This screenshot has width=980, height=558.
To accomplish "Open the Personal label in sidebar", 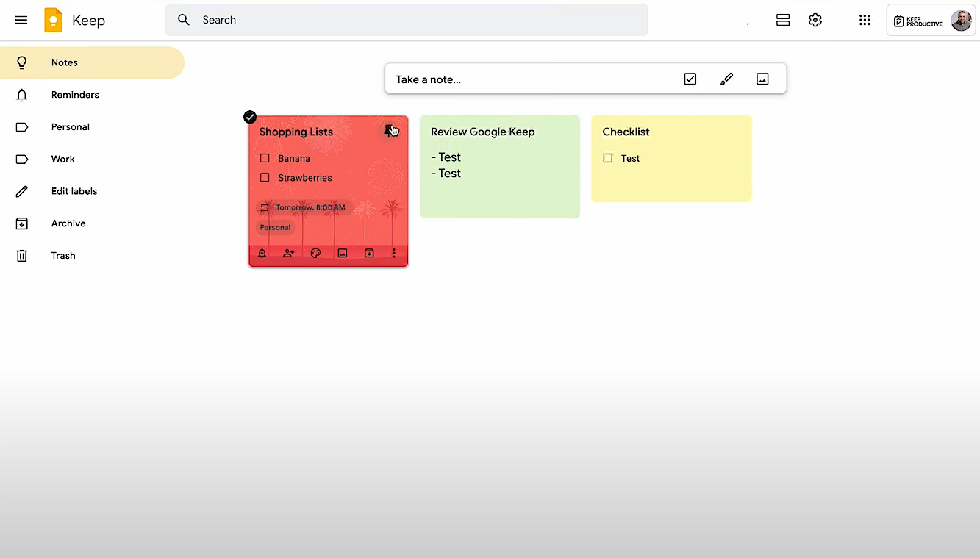I will click(x=92, y=127).
